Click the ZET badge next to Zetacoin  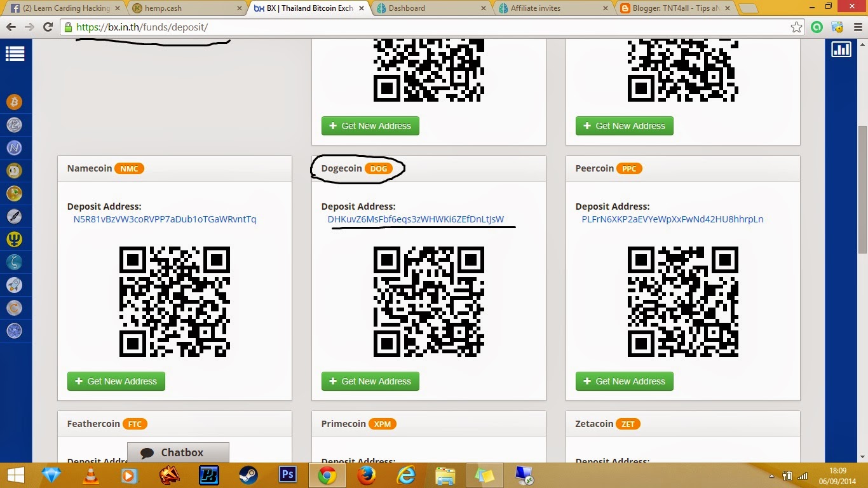tap(628, 424)
